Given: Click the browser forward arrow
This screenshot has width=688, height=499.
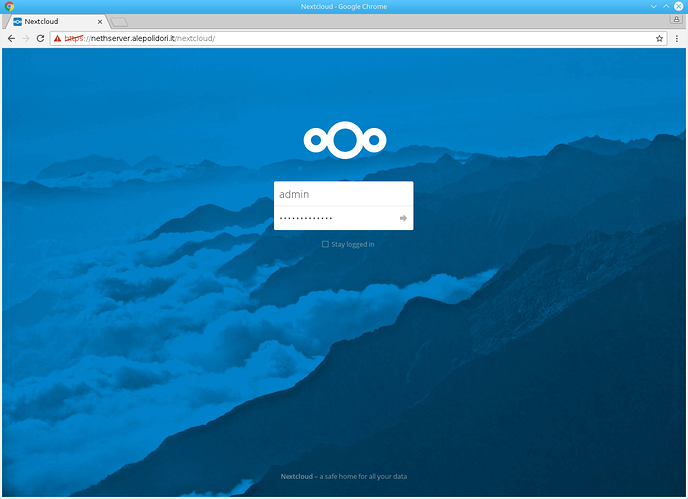Looking at the screenshot, I should (26, 39).
